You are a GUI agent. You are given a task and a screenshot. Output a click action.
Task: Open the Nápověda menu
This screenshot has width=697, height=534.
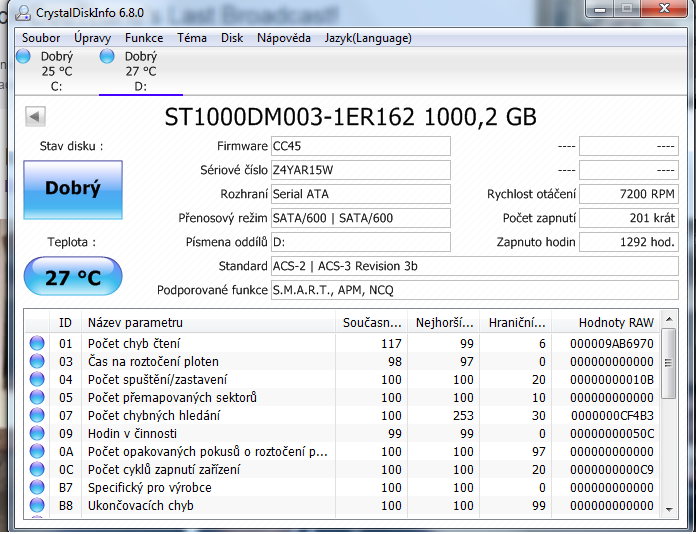pos(284,38)
